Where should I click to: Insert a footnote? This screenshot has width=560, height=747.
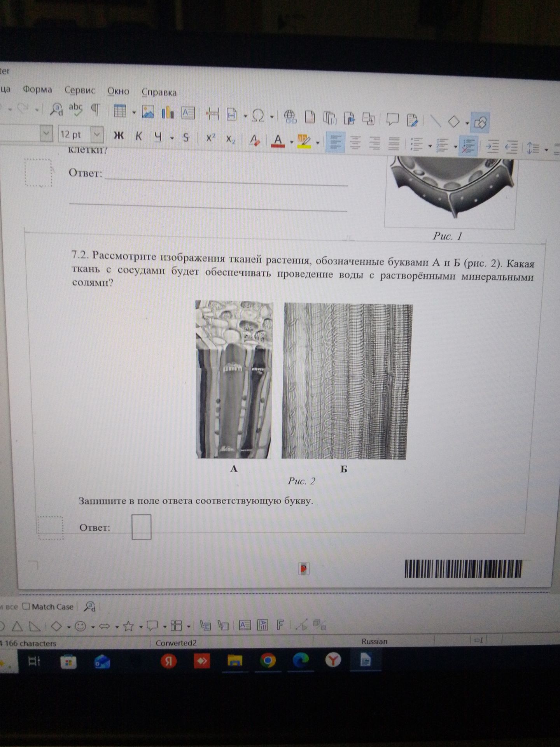pos(310,117)
